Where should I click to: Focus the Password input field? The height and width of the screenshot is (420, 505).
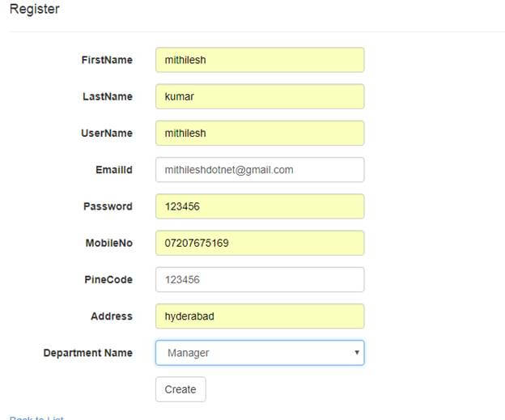259,206
